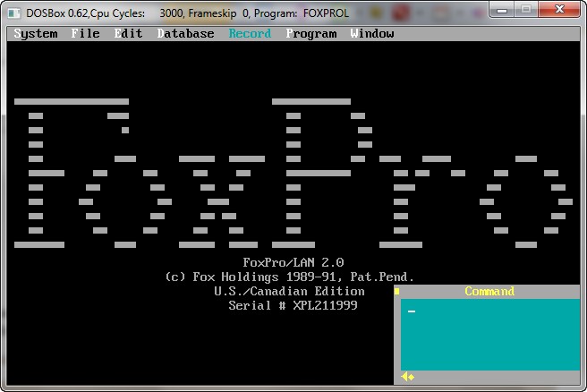Screen dimensions: 587x392
Task: Open the System menu
Action: 36,34
